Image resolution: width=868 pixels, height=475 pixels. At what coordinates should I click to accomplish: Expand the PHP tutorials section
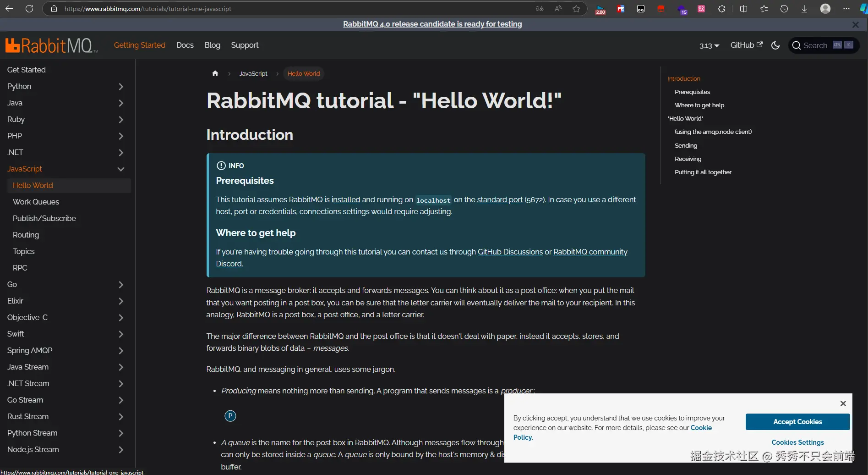[x=121, y=136]
